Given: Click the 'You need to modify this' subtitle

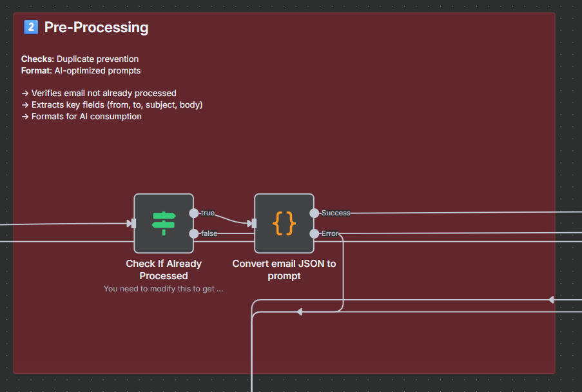Looking at the screenshot, I should coord(163,289).
